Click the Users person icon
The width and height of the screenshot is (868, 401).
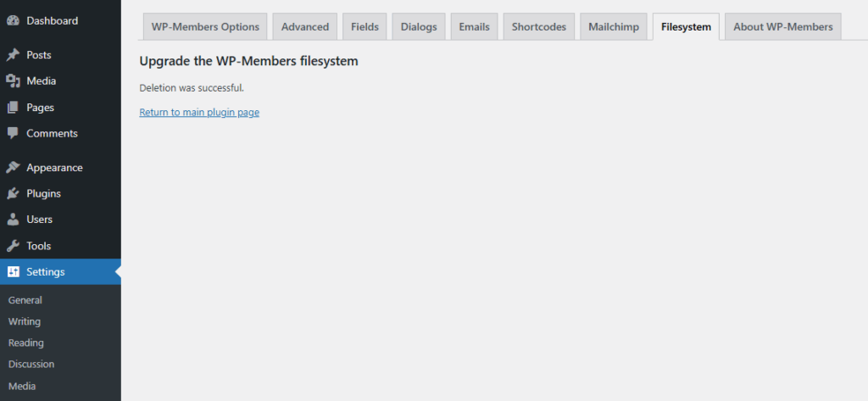click(x=13, y=220)
